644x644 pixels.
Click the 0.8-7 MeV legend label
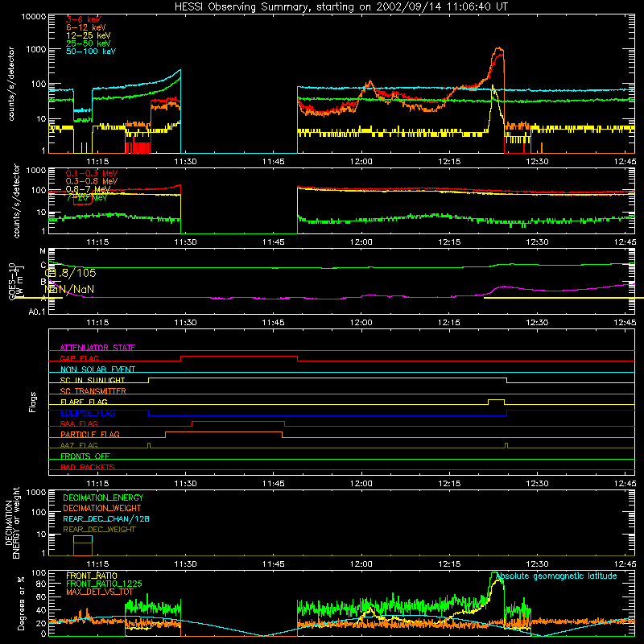pos(88,189)
